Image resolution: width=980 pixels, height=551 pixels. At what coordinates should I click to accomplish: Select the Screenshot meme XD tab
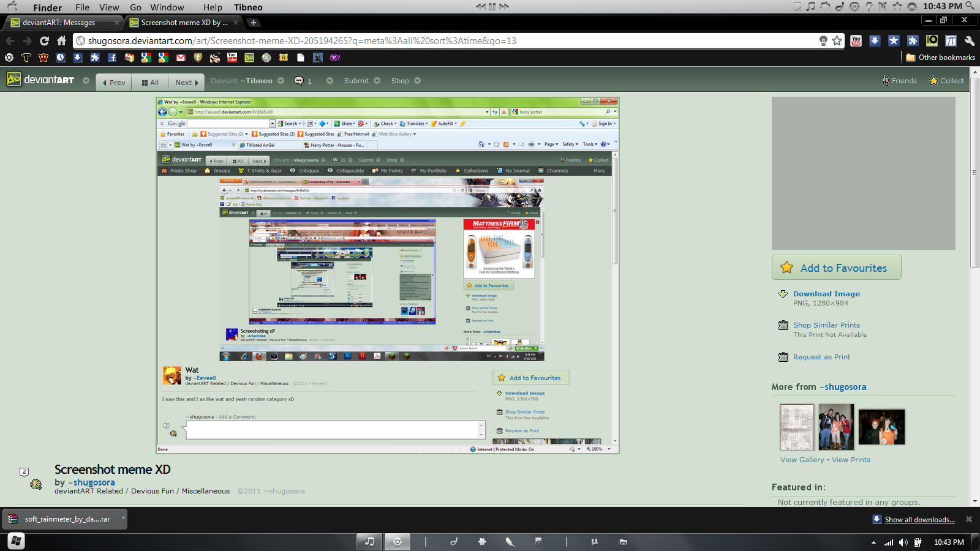[x=184, y=23]
